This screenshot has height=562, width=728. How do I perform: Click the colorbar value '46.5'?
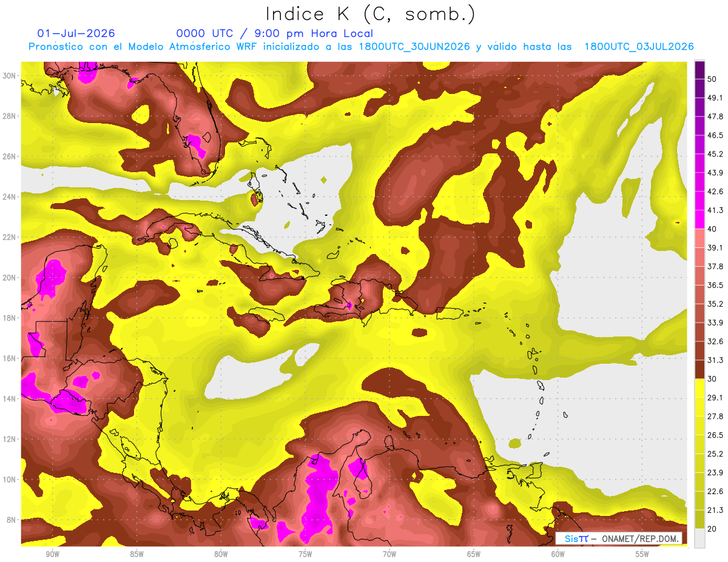[715, 135]
